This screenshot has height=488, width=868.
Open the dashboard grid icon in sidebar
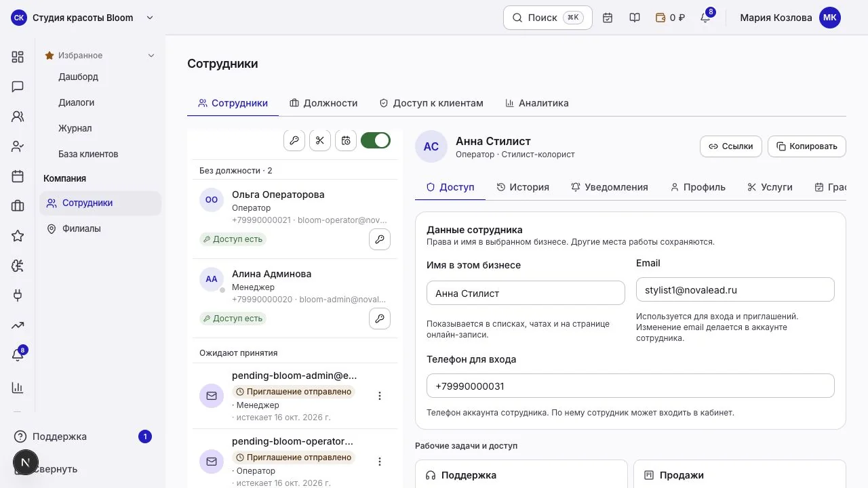click(18, 57)
